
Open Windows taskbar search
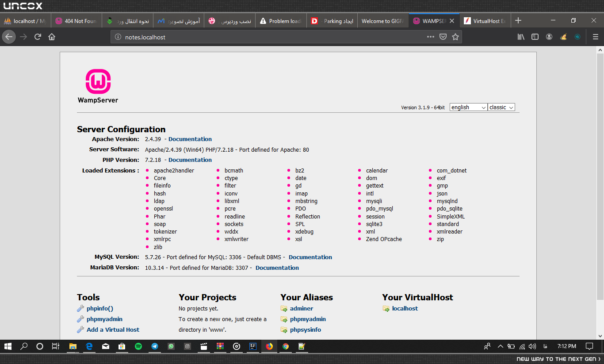(24, 346)
